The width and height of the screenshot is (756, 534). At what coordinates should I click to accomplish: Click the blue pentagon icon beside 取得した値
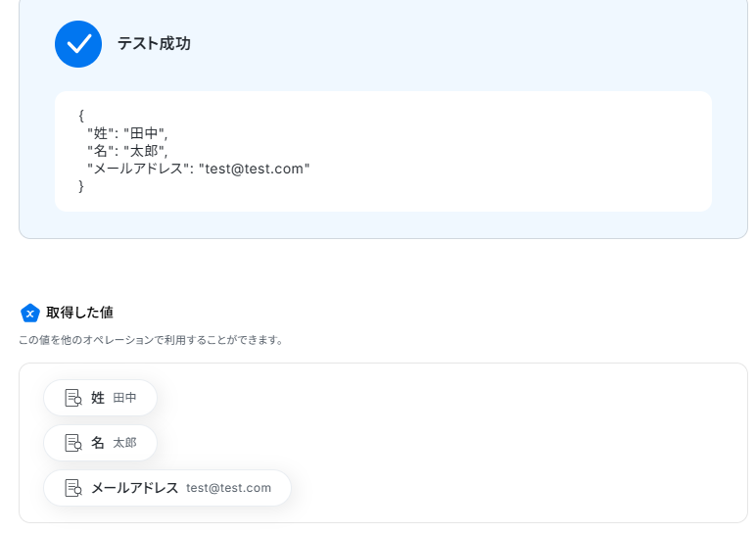coord(30,314)
